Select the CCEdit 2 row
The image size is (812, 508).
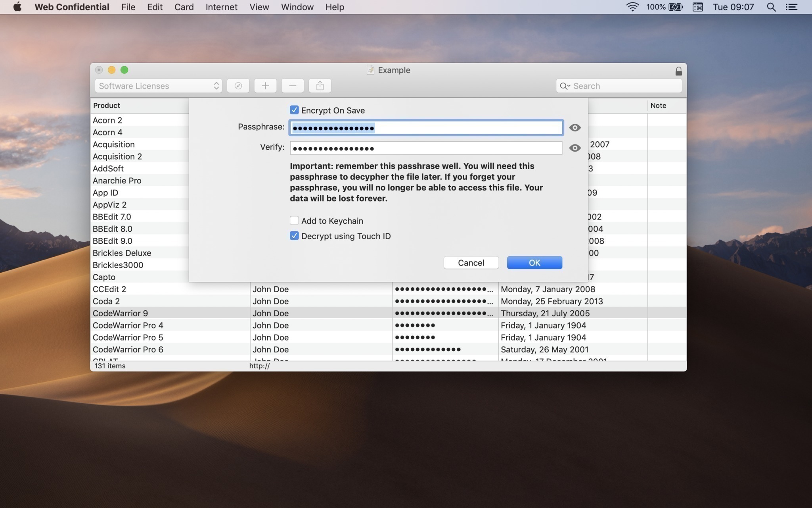pyautogui.click(x=389, y=289)
